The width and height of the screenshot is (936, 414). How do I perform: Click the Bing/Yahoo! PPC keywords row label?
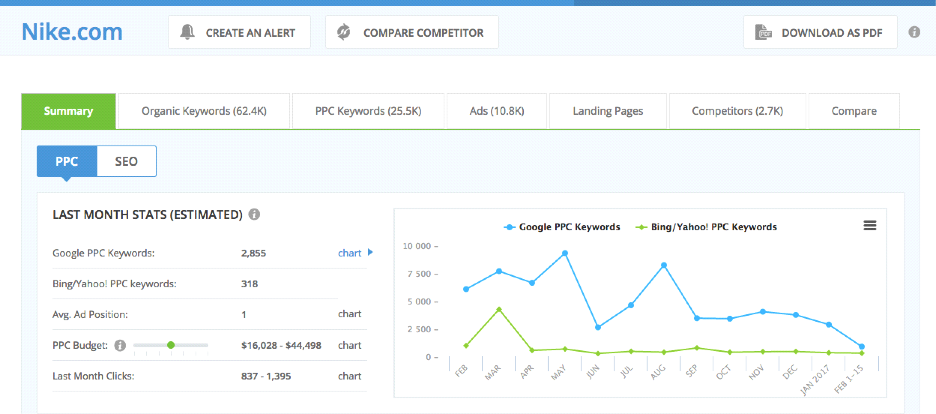click(115, 283)
